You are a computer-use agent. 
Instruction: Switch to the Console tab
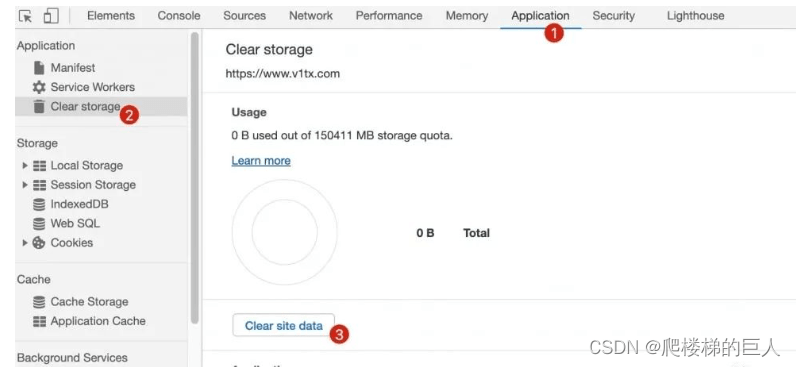coord(179,16)
